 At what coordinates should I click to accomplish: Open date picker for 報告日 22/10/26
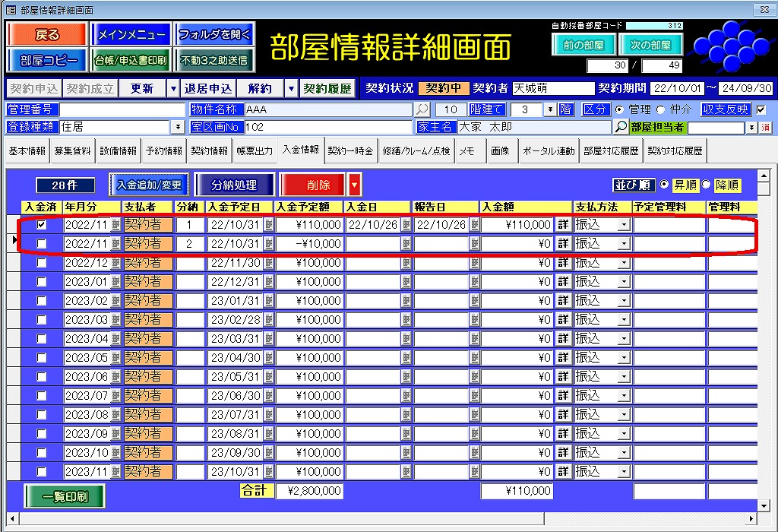[474, 225]
